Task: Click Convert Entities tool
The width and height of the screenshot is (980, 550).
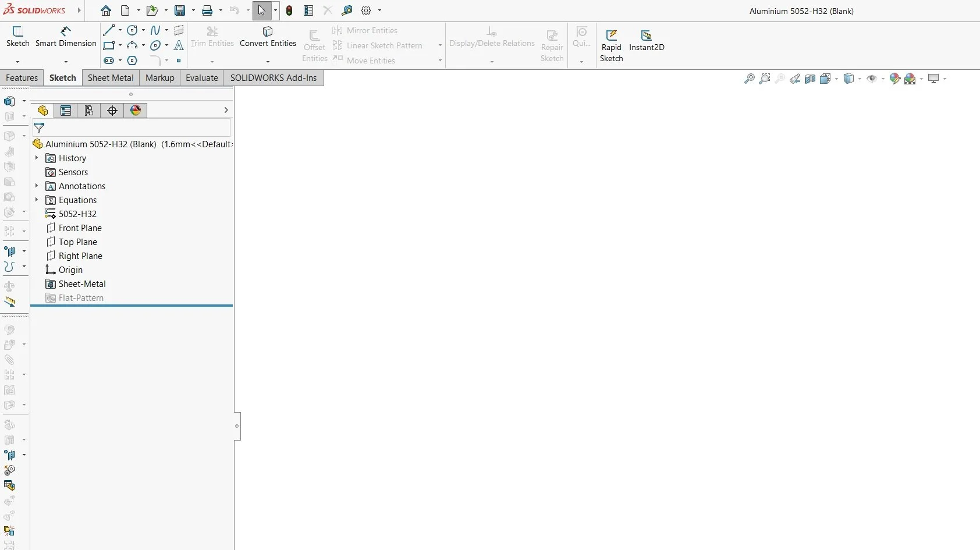Action: (x=268, y=37)
